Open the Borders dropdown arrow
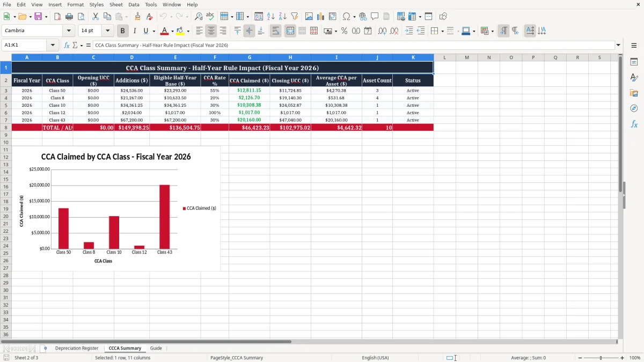The height and width of the screenshot is (362, 644). pyautogui.click(x=443, y=31)
